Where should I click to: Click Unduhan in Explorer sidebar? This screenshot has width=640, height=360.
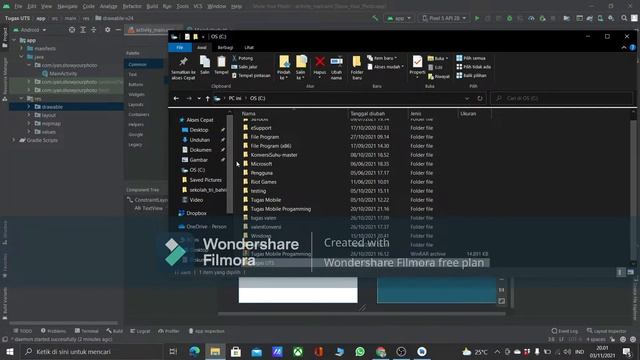pyautogui.click(x=200, y=140)
